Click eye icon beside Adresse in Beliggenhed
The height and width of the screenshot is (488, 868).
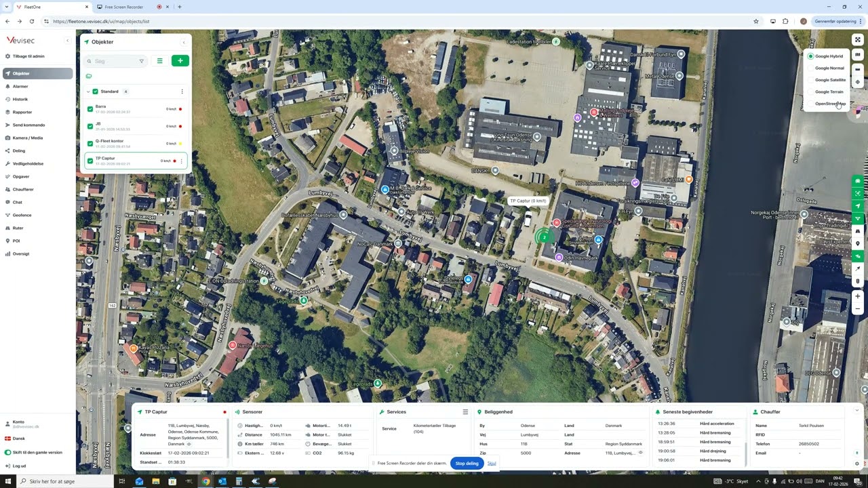pos(641,453)
